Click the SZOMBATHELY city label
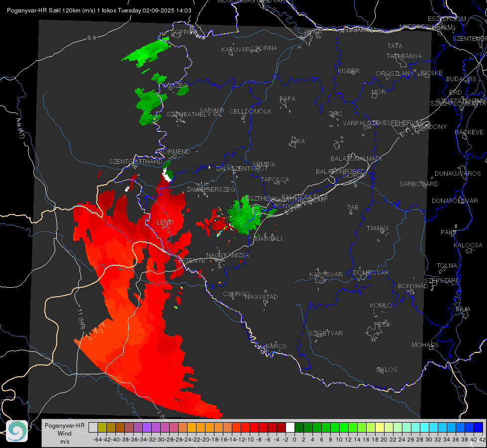Viewport: 487px width, 448px height. (189, 114)
